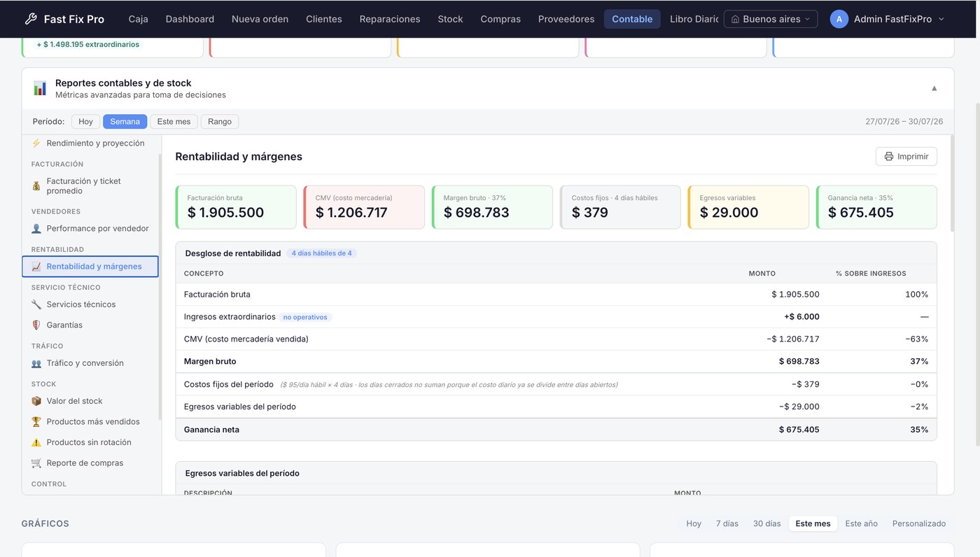This screenshot has width=980, height=557.
Task: Open Valor del stock report
Action: (90, 401)
